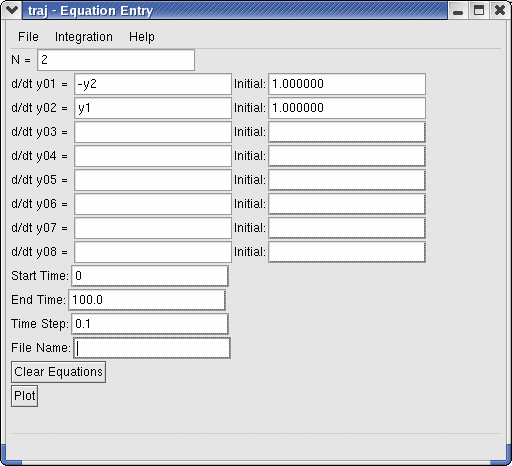Click the File Name text field

pyautogui.click(x=152, y=348)
